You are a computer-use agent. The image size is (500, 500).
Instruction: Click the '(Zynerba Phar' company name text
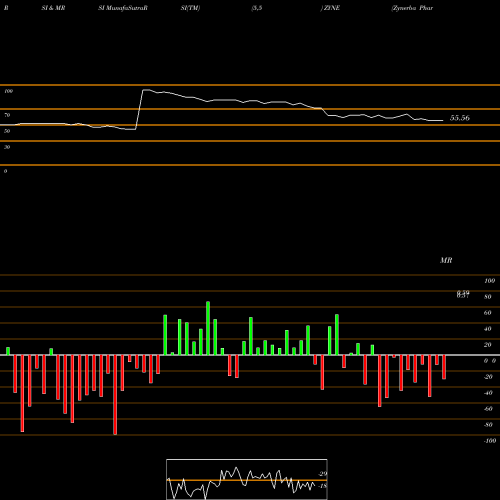coord(412,8)
